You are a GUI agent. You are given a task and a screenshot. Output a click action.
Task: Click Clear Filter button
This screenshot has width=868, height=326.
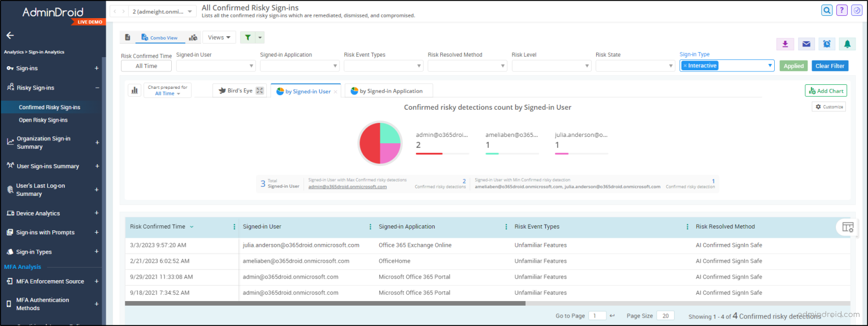click(x=830, y=66)
